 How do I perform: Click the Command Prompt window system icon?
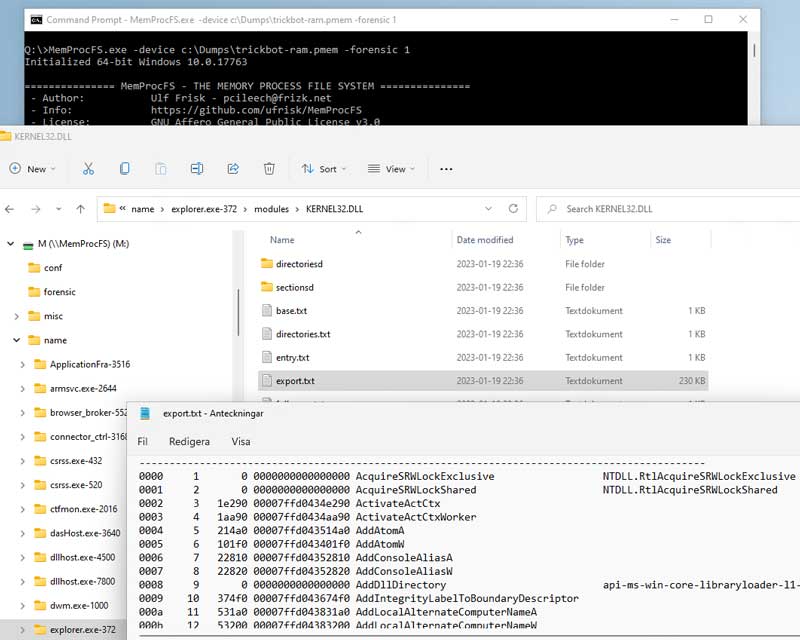point(36,19)
